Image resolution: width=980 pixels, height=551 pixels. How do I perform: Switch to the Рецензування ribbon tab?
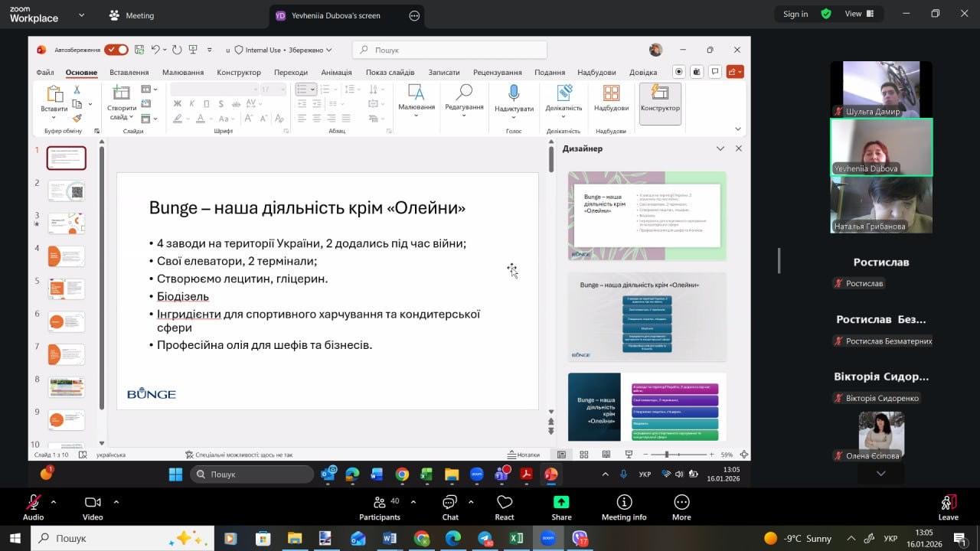(x=498, y=72)
